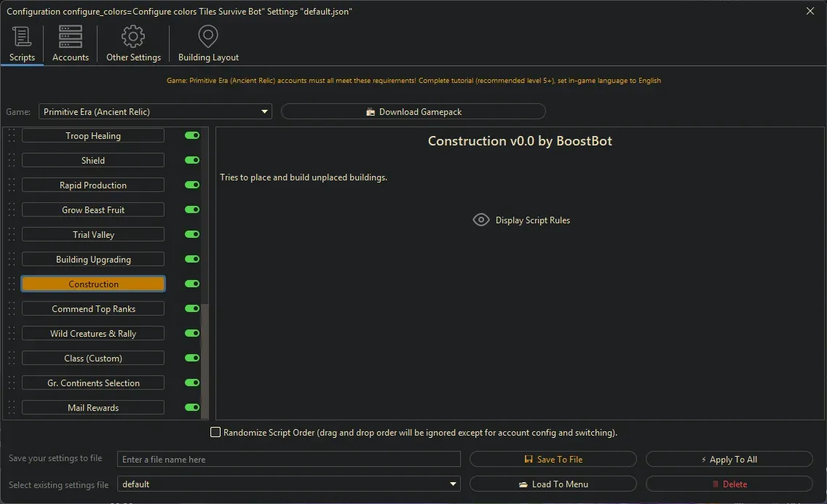Focus the file name input field
The width and height of the screenshot is (827, 504).
pyautogui.click(x=288, y=460)
